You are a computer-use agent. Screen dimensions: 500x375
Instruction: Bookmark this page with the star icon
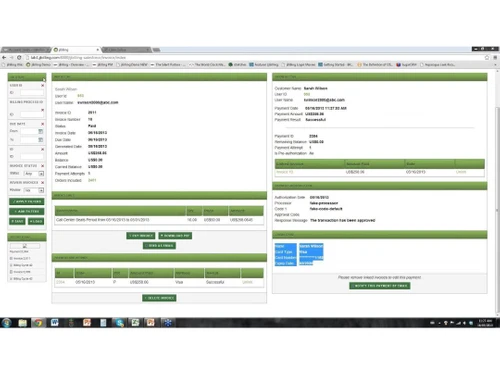coord(487,58)
